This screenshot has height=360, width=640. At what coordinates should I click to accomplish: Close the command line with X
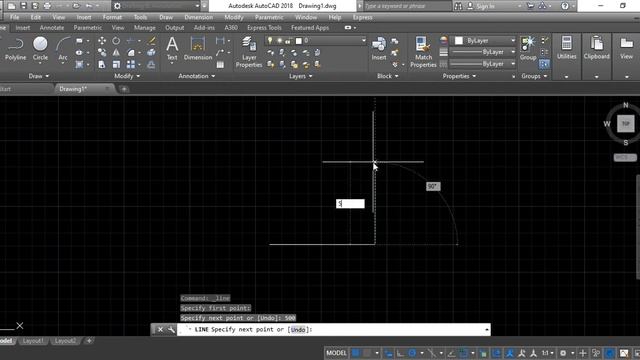click(160, 329)
